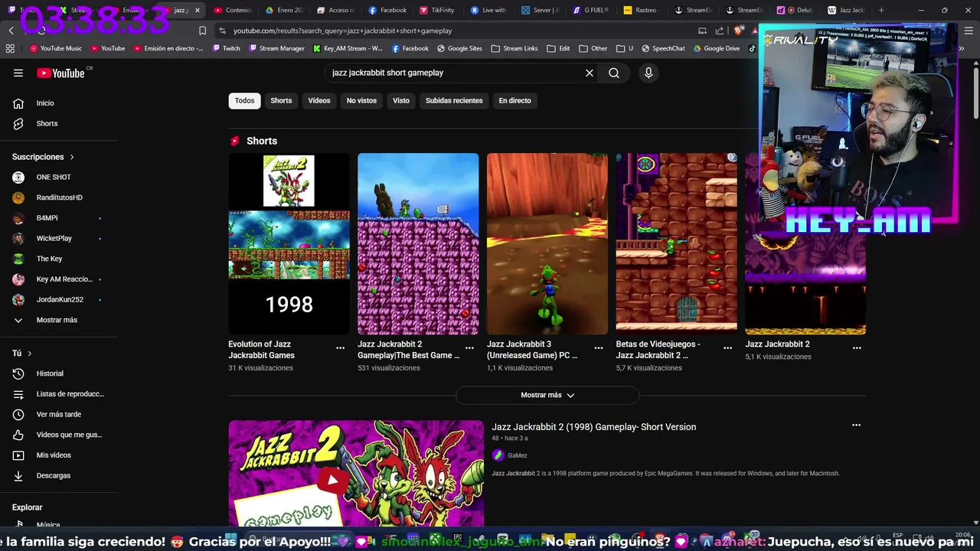980x551 pixels.
Task: Open options menu for Short Version video
Action: (856, 425)
